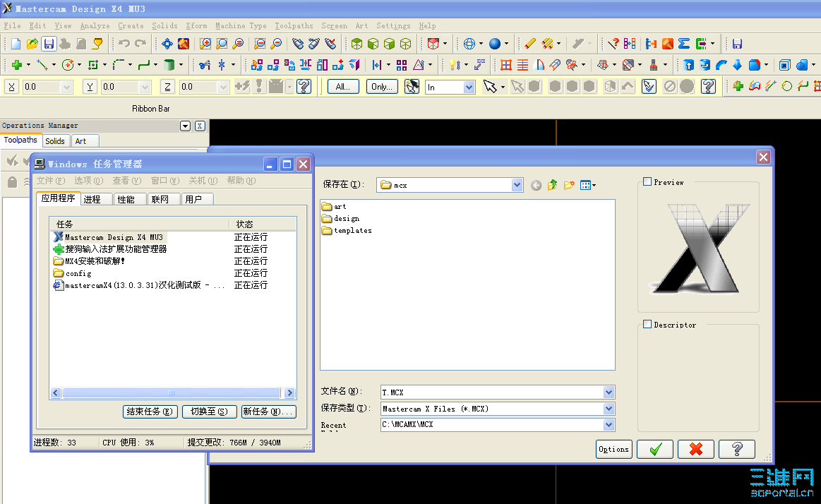Open the Analyze menu
The width and height of the screenshot is (821, 504).
(x=95, y=25)
